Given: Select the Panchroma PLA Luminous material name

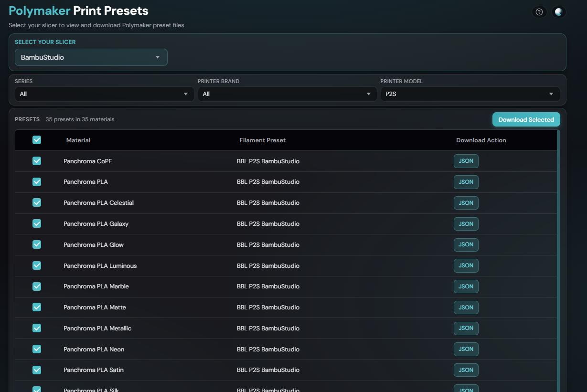Looking at the screenshot, I should (100, 266).
